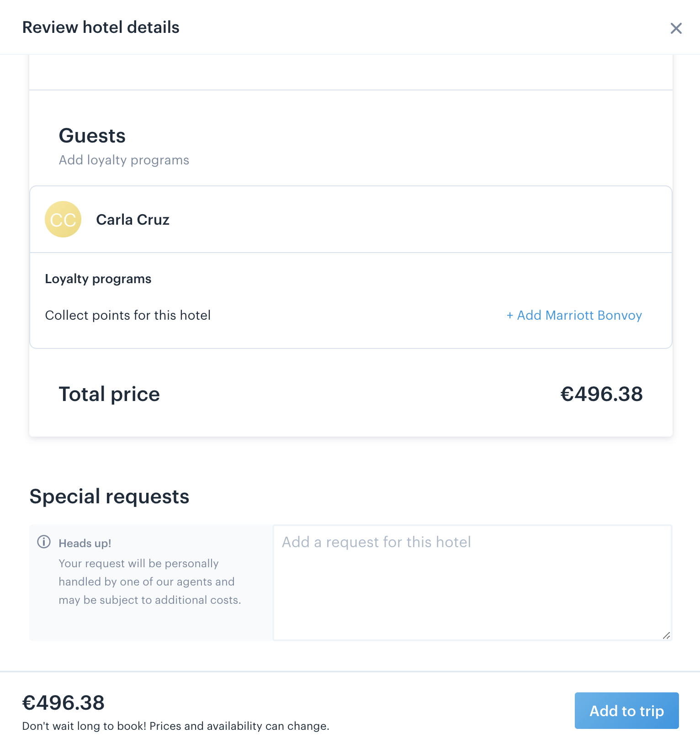The image size is (700, 749).
Task: Close the Review hotel details dialog
Action: pos(676,28)
